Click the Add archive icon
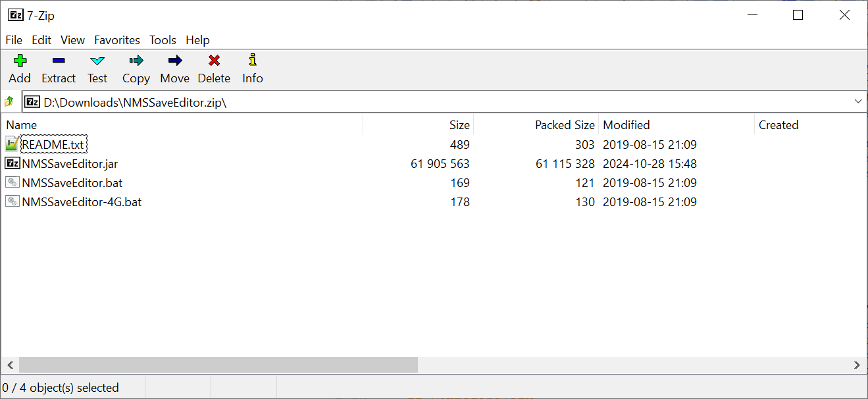The image size is (868, 399). coord(20,61)
